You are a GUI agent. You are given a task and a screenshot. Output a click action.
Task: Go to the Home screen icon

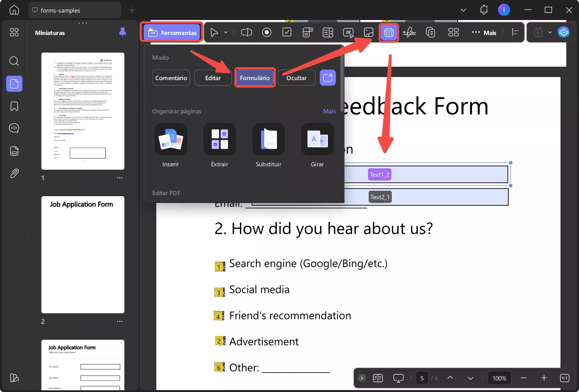tap(14, 10)
